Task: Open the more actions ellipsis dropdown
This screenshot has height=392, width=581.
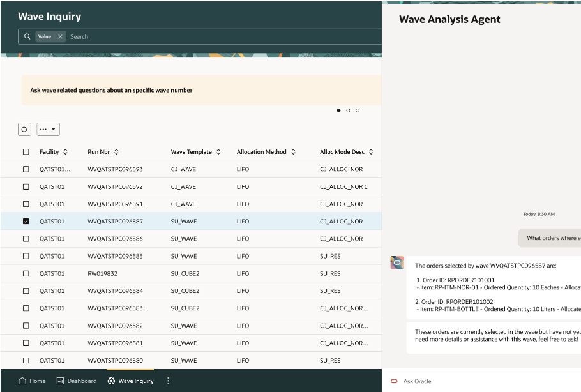Action: tap(48, 129)
